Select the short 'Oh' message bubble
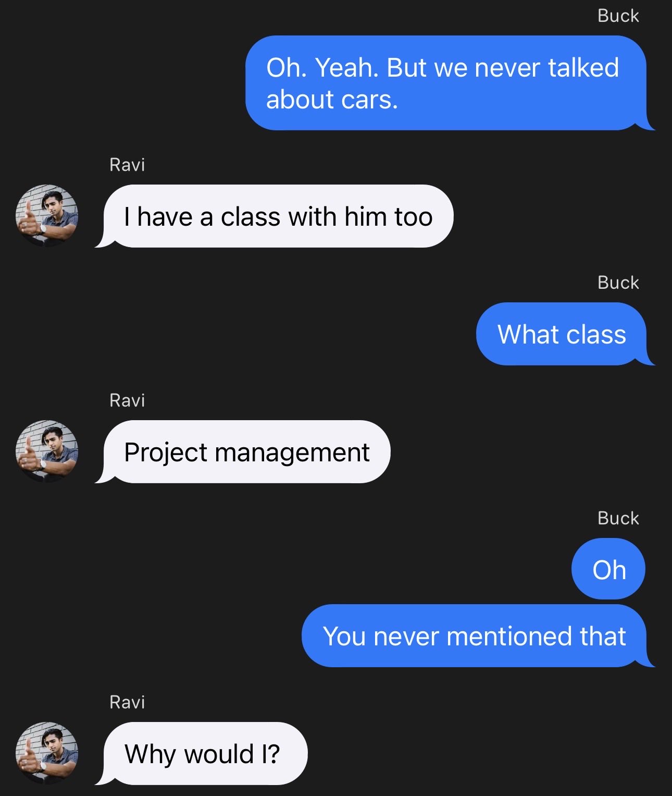 pyautogui.click(x=608, y=569)
